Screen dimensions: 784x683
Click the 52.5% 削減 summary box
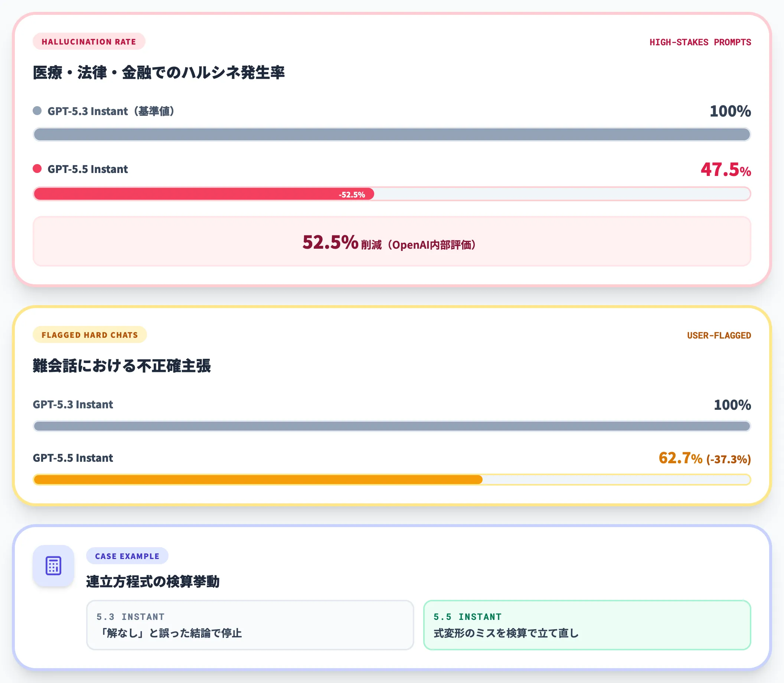coord(392,241)
